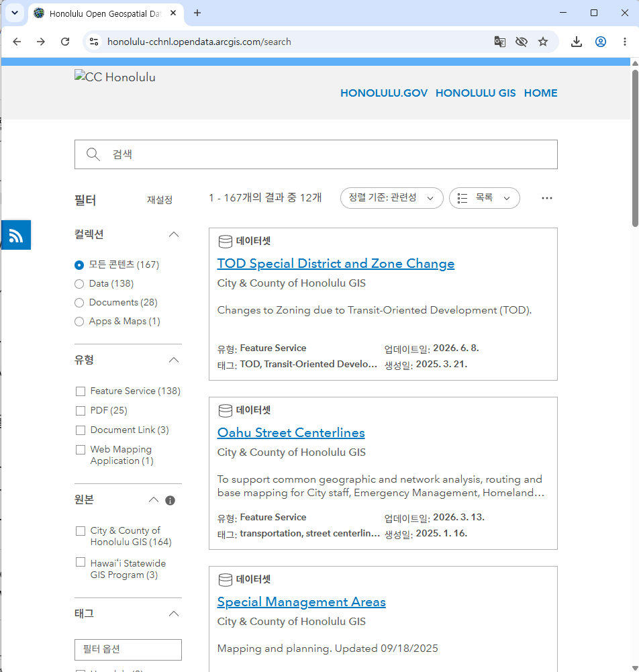Open the tab search dropdown arrow
The height and width of the screenshot is (672, 639).
[15, 13]
